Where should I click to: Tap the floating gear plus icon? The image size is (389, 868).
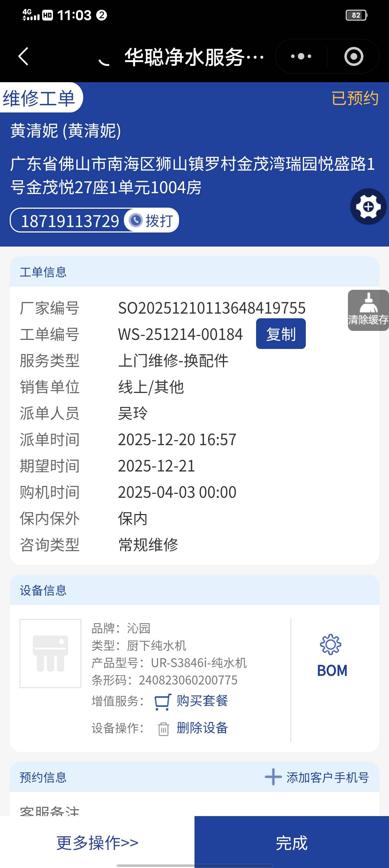coord(368,207)
